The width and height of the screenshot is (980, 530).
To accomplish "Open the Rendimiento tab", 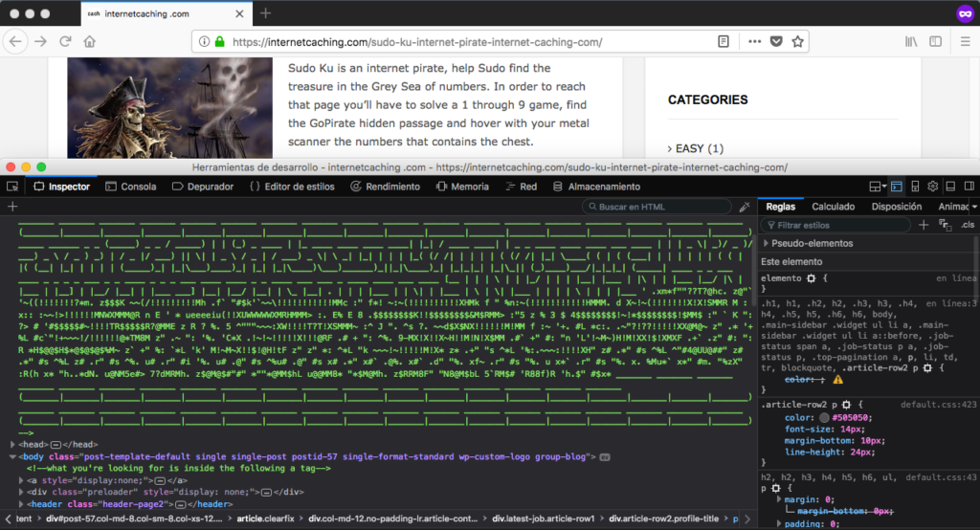I will click(x=386, y=187).
